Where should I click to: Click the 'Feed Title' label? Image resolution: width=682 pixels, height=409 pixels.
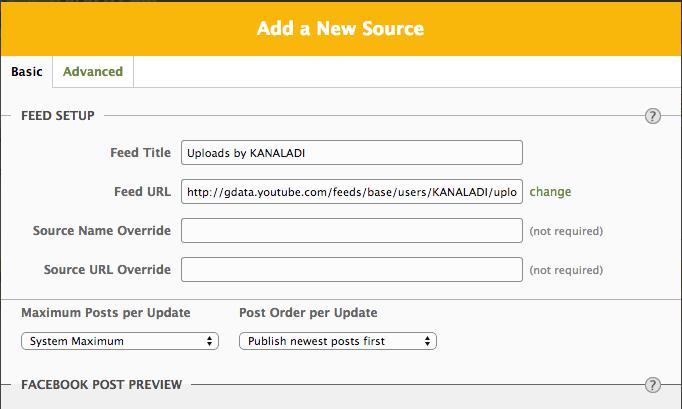click(x=140, y=153)
